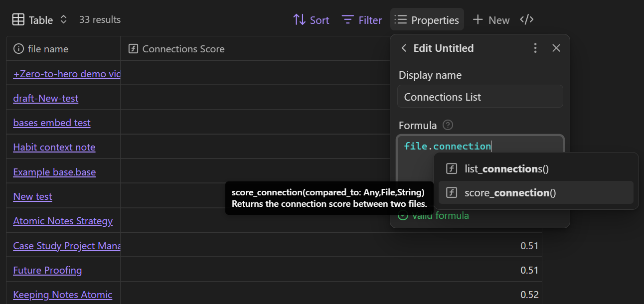644x304 pixels.
Task: Open the Sort options
Action: tap(311, 20)
